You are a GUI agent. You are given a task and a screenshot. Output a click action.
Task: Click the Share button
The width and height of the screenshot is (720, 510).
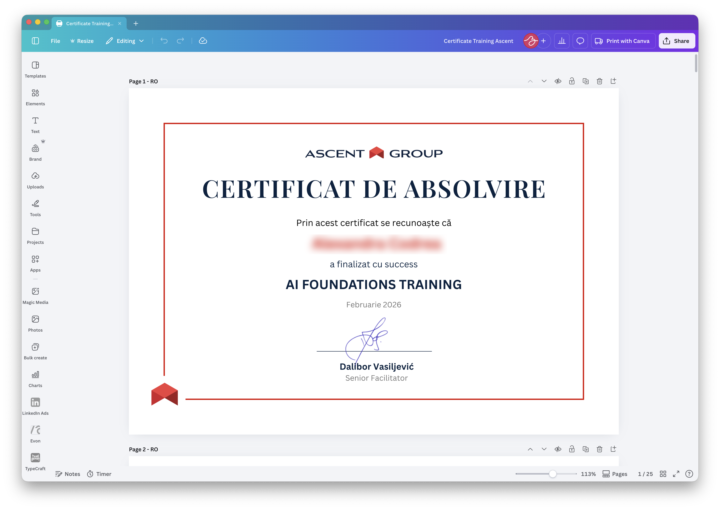pyautogui.click(x=677, y=41)
